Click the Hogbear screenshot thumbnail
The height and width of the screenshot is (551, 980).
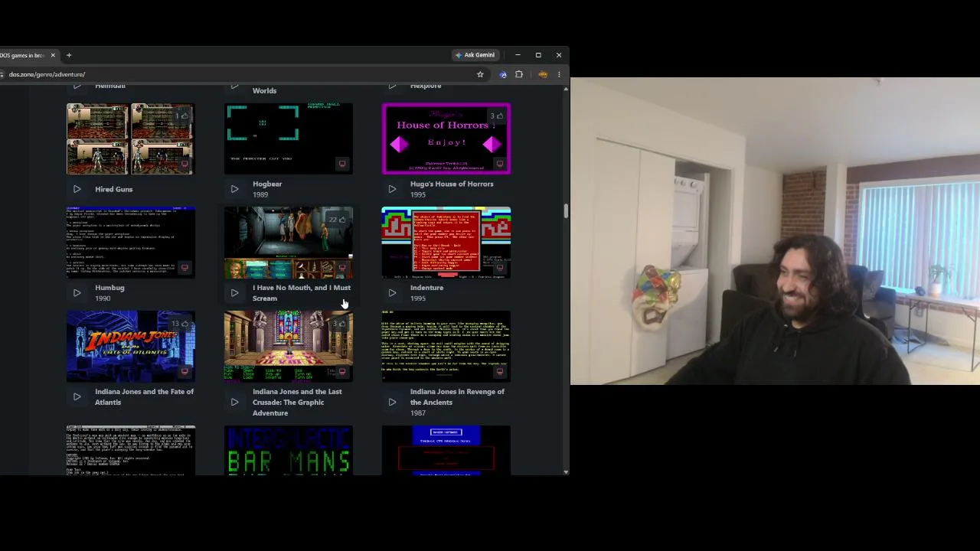[x=289, y=139]
